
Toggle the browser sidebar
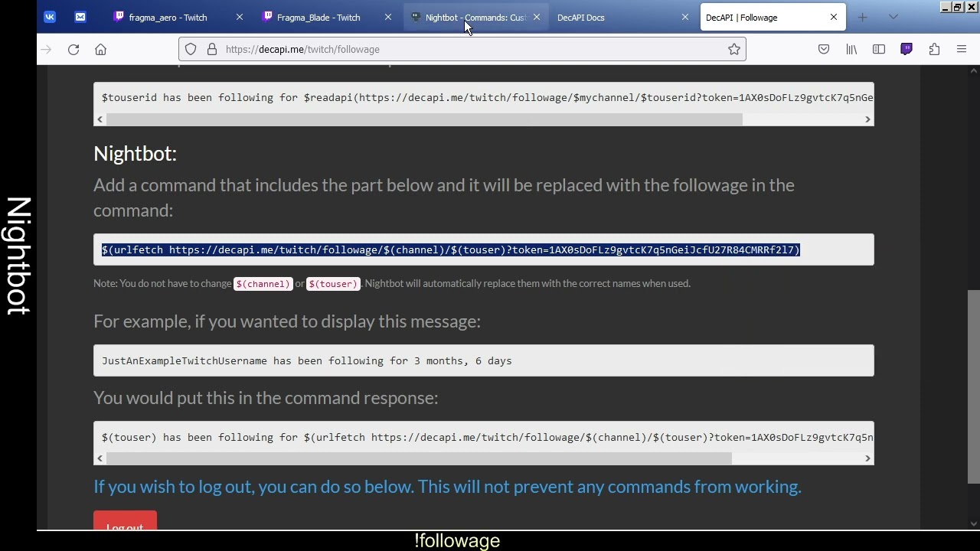coord(879,49)
